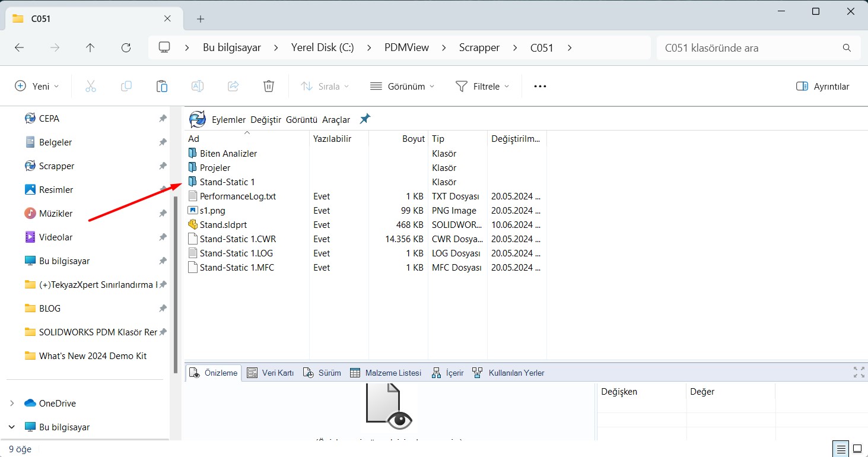Select the Önizleme tab
868x457 pixels.
click(214, 373)
